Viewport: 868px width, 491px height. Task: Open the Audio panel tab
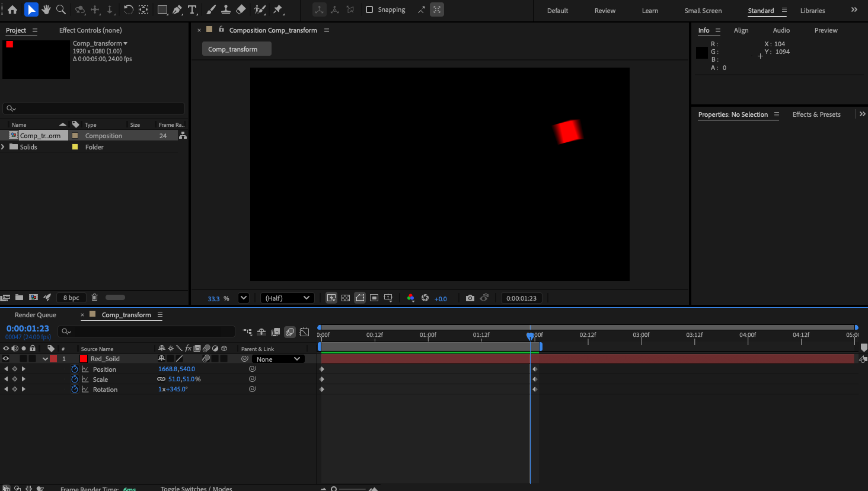[781, 30]
